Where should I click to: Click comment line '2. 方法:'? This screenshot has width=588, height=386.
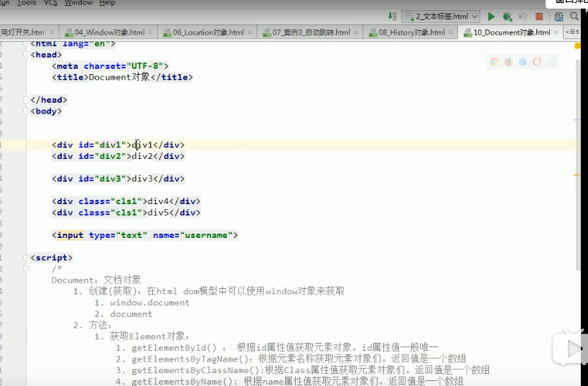click(x=92, y=325)
